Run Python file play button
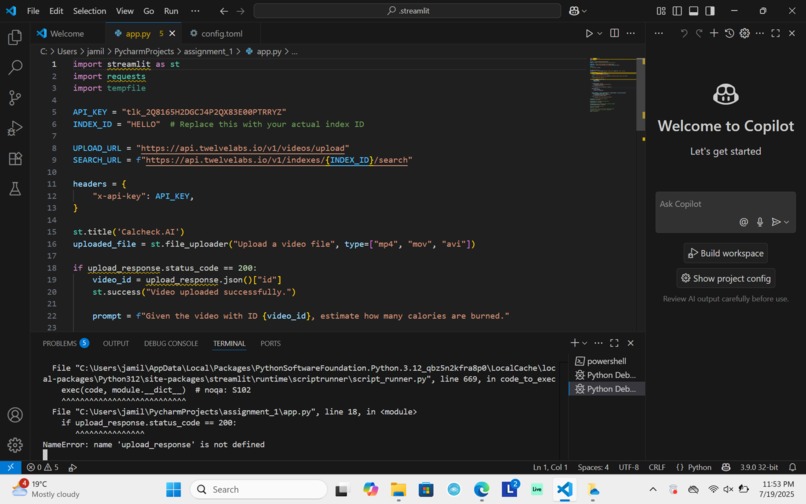Viewport: 806px width, 504px height. [589, 33]
